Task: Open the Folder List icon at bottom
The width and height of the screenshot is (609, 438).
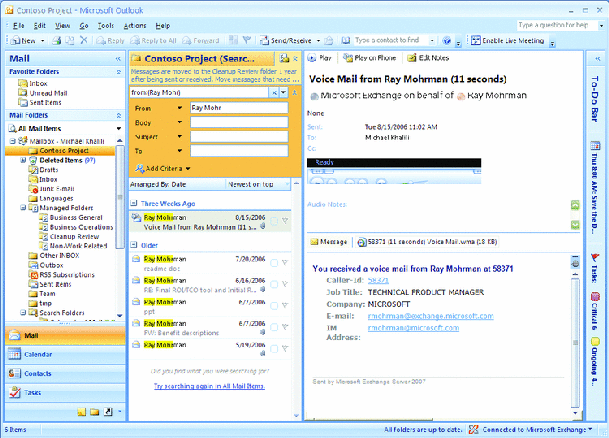Action: click(95, 412)
